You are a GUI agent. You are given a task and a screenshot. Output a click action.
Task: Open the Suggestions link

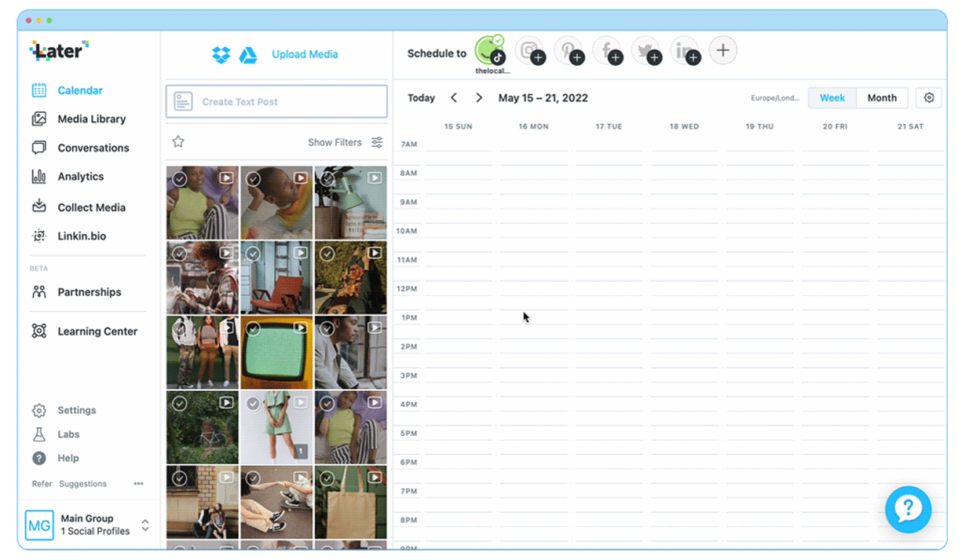[x=82, y=484]
